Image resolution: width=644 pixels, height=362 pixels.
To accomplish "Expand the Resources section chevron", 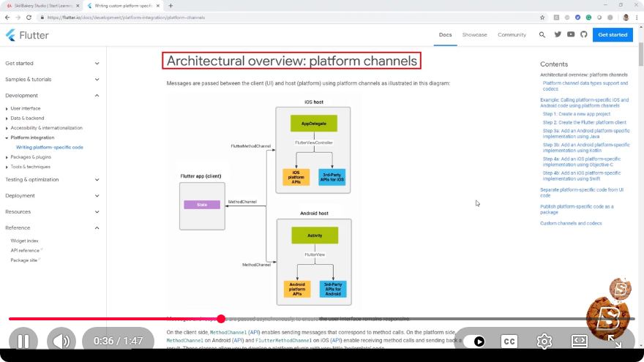I will coord(97,212).
